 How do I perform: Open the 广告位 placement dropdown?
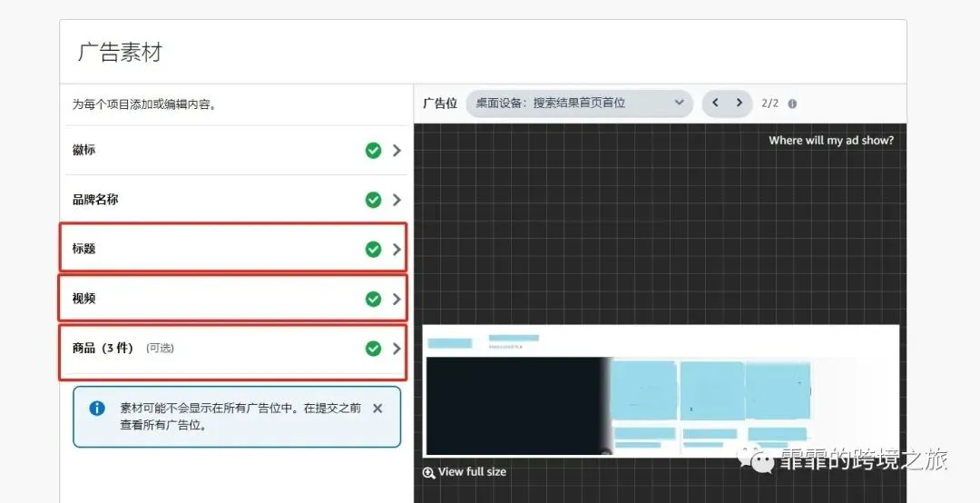pyautogui.click(x=579, y=104)
